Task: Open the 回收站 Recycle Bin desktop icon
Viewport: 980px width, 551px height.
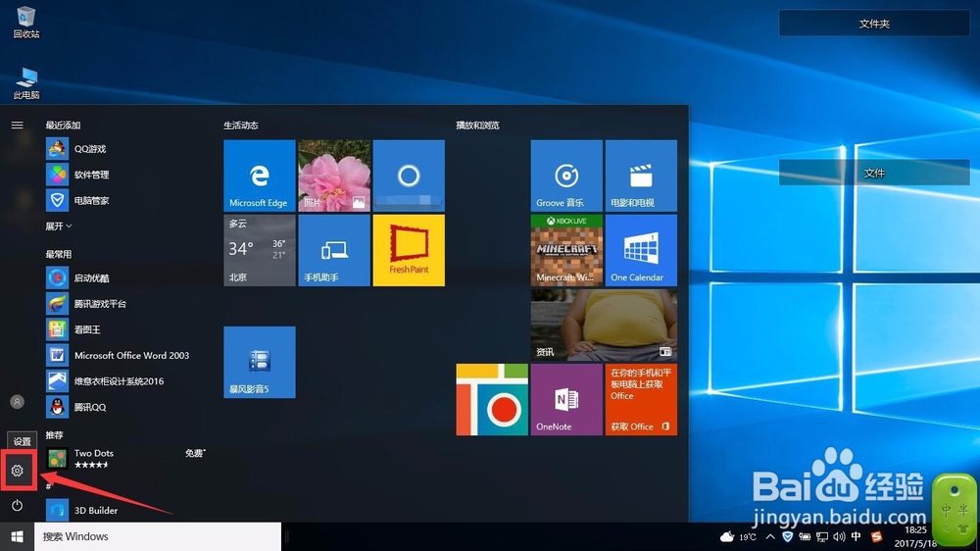Action: point(26,23)
